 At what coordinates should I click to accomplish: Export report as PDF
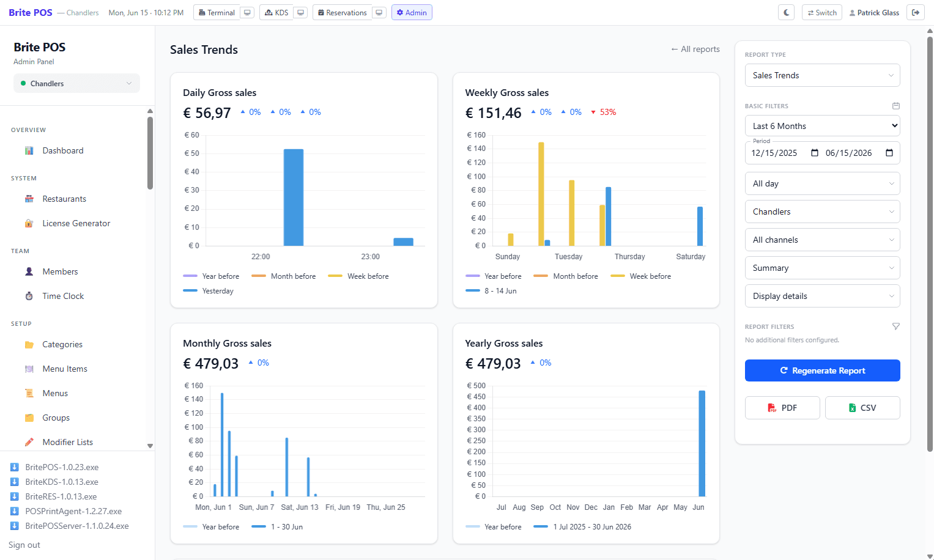coord(782,408)
